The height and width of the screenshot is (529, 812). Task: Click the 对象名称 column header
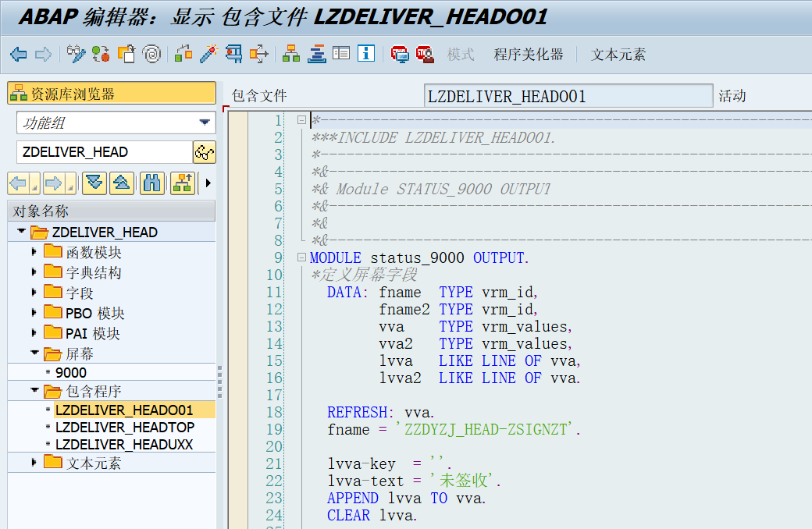(x=112, y=211)
